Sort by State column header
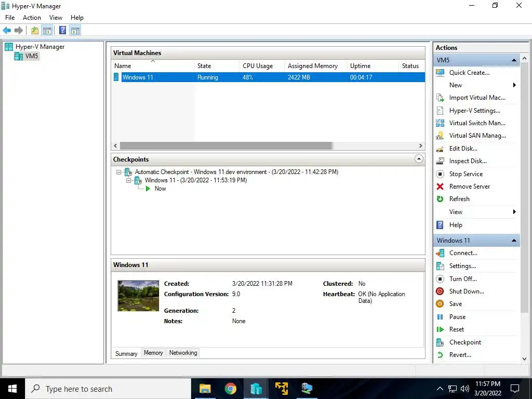 [x=217, y=66]
